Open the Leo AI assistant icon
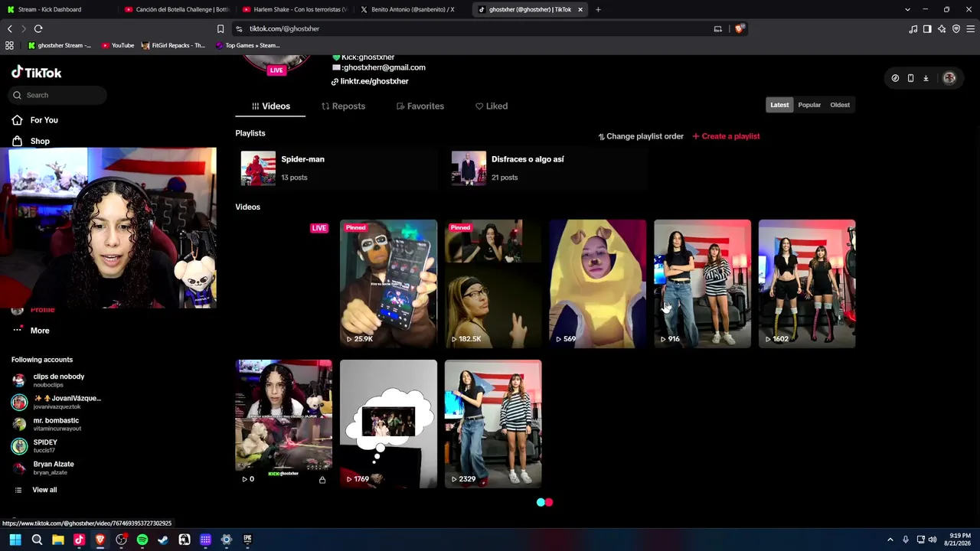 pos(942,28)
